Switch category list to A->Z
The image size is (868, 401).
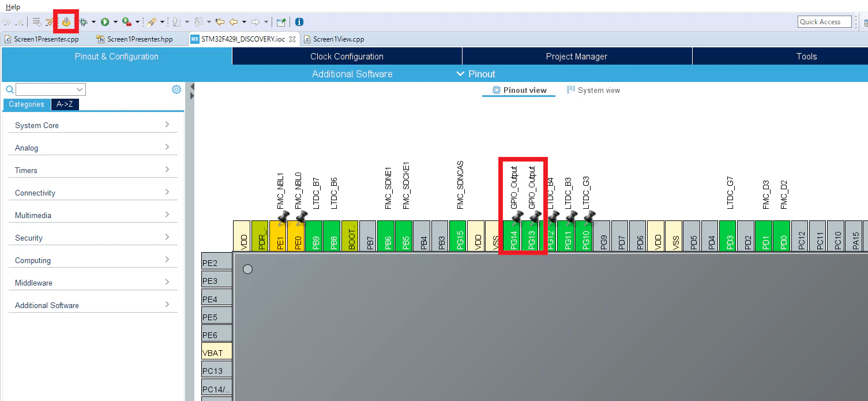[x=65, y=104]
